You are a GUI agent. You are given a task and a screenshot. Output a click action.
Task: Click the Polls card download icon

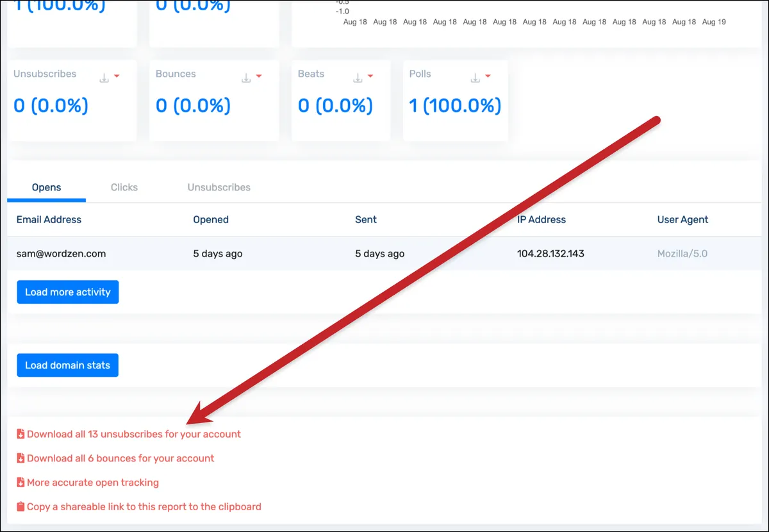pyautogui.click(x=475, y=78)
